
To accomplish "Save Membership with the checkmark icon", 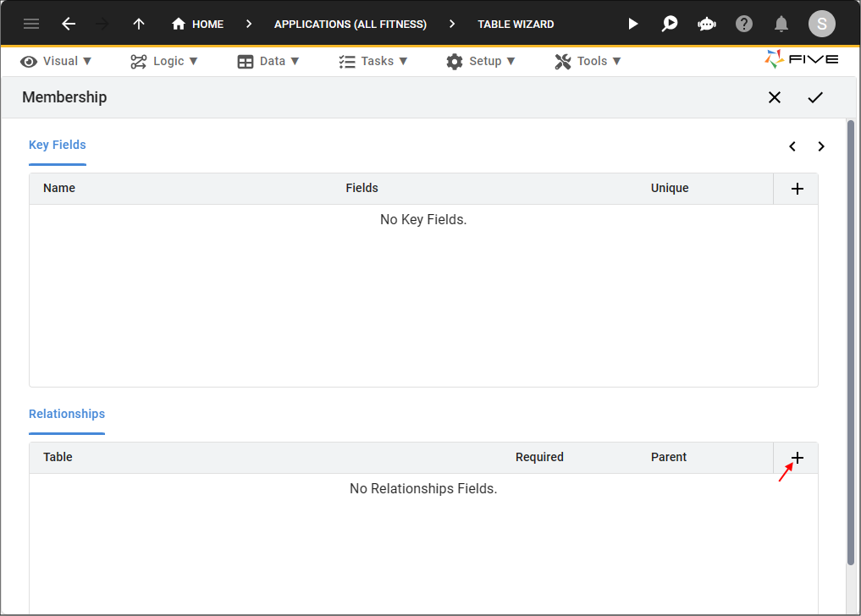I will click(815, 97).
